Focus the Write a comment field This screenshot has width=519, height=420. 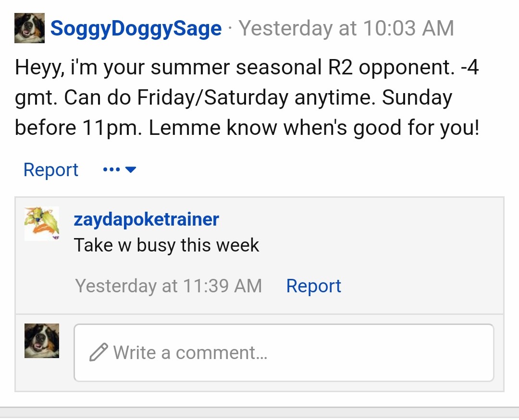tap(284, 352)
